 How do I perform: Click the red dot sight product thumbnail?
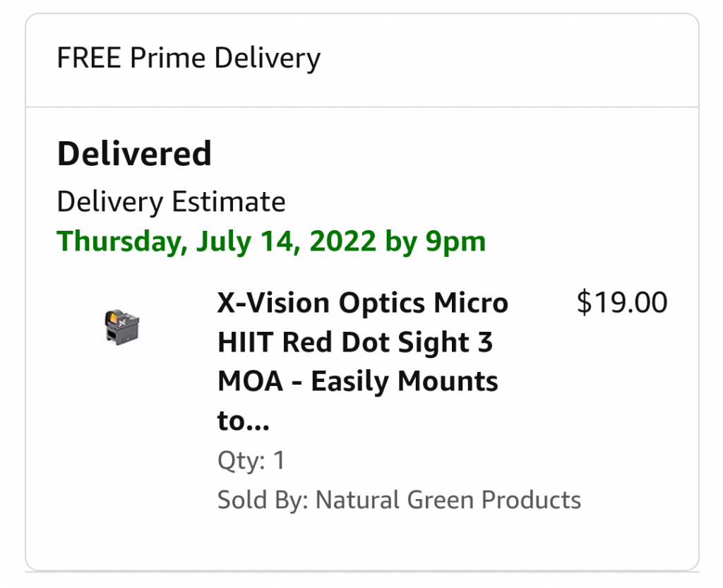121,327
